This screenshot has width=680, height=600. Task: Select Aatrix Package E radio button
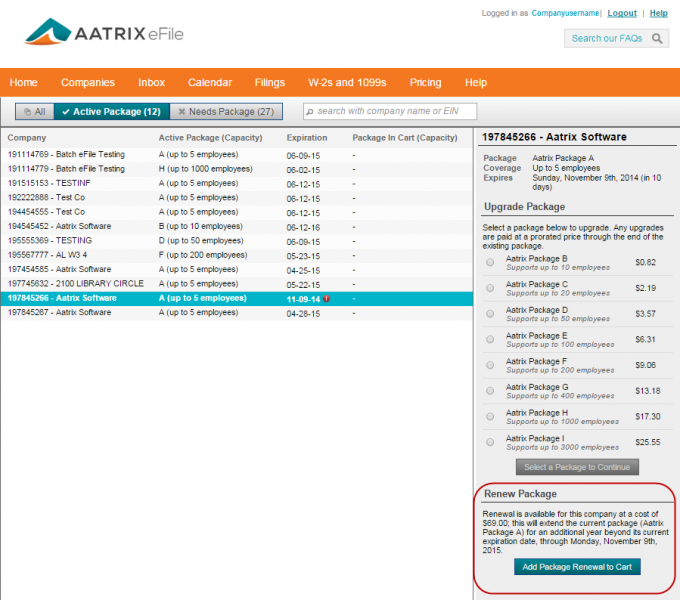[x=490, y=339]
